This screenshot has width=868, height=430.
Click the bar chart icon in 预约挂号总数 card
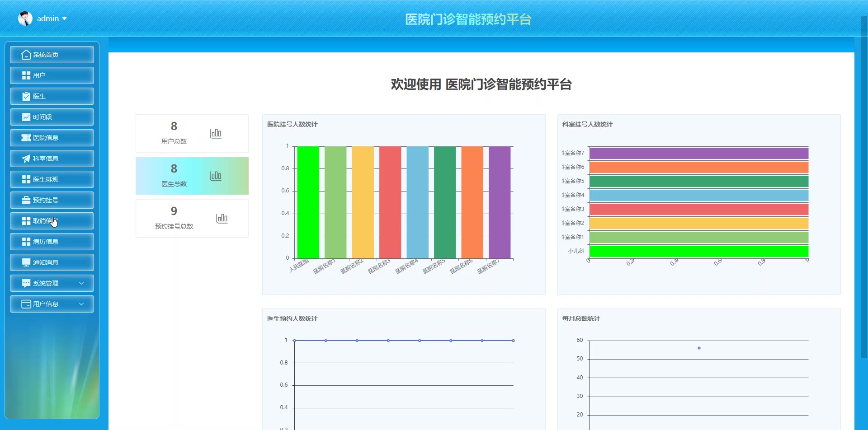click(222, 218)
